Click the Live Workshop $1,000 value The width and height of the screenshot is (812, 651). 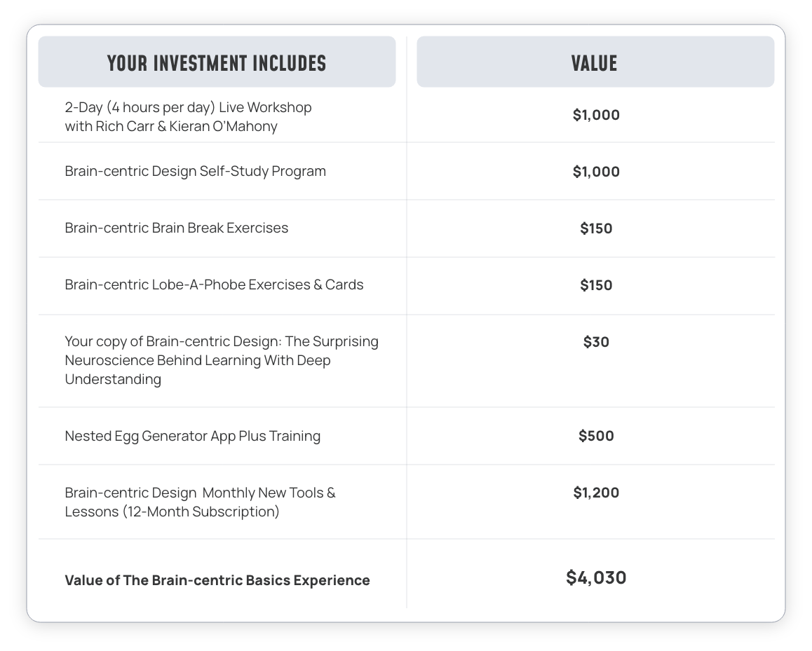click(596, 115)
